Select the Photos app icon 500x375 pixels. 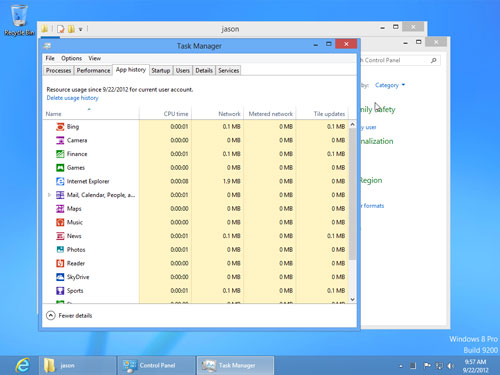60,250
